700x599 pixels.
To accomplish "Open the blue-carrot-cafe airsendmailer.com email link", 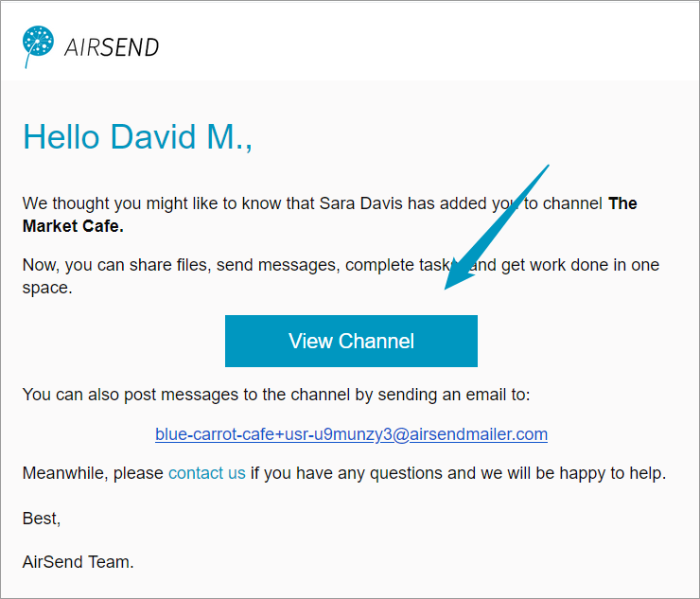I will point(351,434).
